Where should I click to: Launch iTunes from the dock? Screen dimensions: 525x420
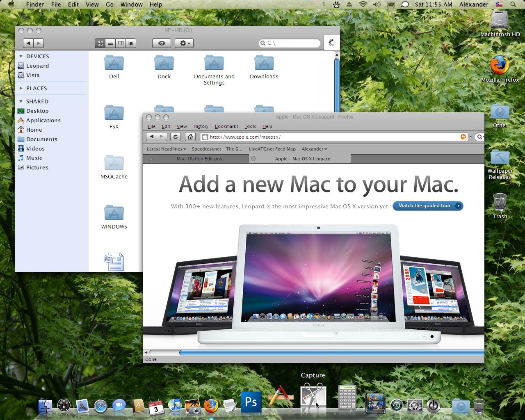[x=175, y=406]
